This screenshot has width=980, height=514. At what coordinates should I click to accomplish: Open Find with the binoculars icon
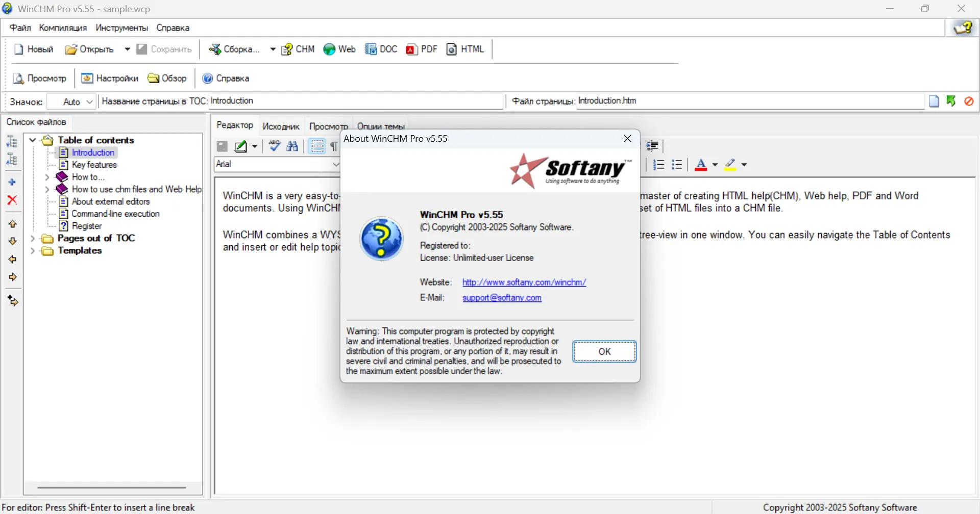click(292, 146)
